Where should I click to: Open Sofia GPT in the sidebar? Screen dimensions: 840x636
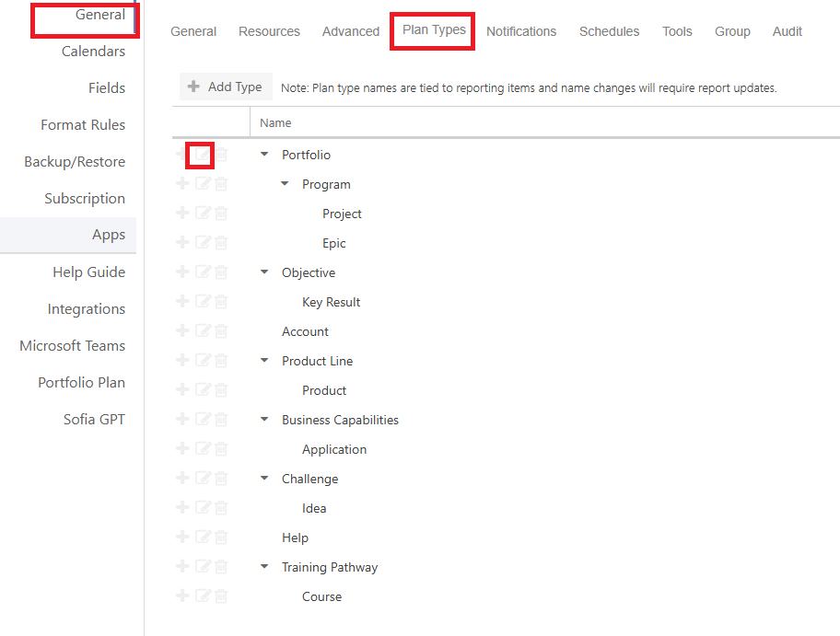click(94, 419)
